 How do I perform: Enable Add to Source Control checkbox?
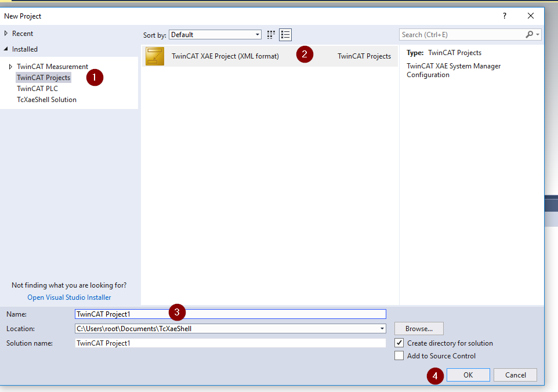(399, 355)
